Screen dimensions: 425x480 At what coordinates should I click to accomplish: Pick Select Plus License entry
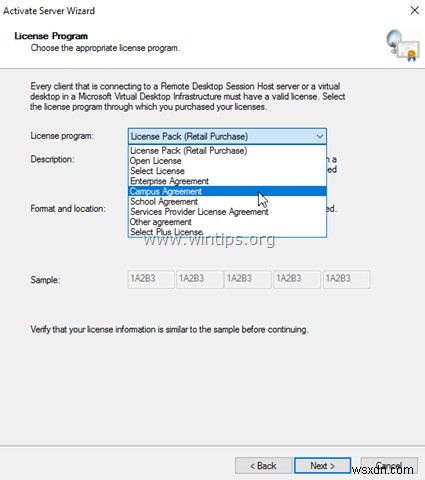coord(227,232)
